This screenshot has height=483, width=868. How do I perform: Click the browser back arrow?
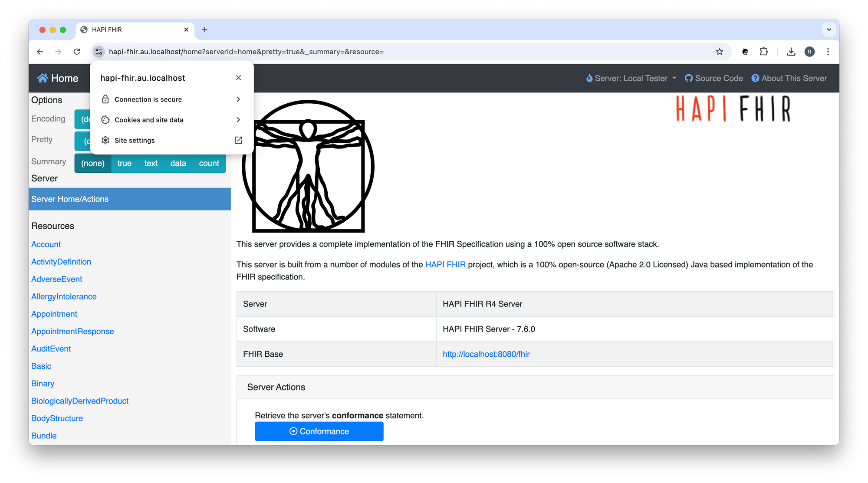[x=40, y=52]
